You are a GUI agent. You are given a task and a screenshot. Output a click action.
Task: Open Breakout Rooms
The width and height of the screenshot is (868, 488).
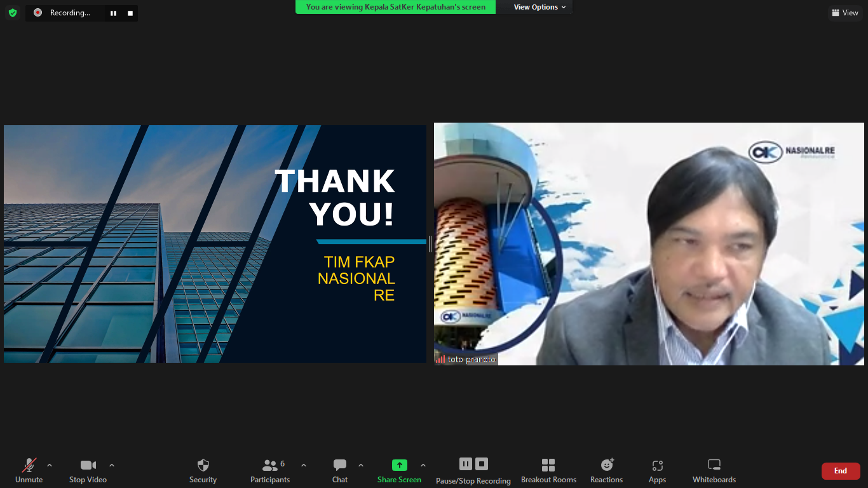[x=548, y=471]
